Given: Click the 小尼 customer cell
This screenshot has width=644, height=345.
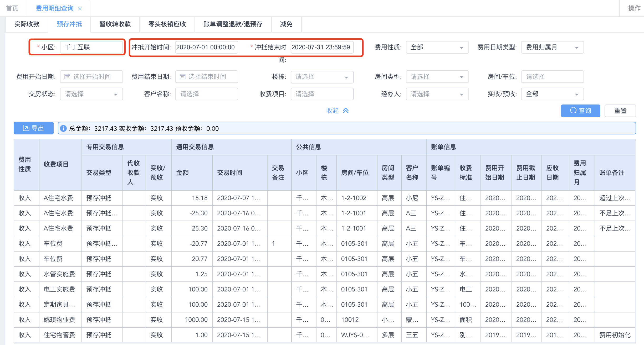Looking at the screenshot, I should point(414,198).
